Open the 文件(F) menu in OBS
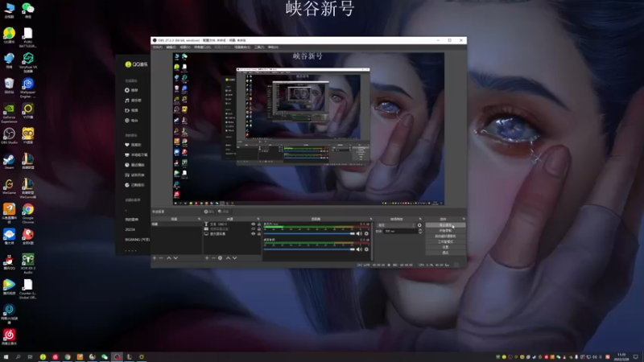 tap(157, 47)
